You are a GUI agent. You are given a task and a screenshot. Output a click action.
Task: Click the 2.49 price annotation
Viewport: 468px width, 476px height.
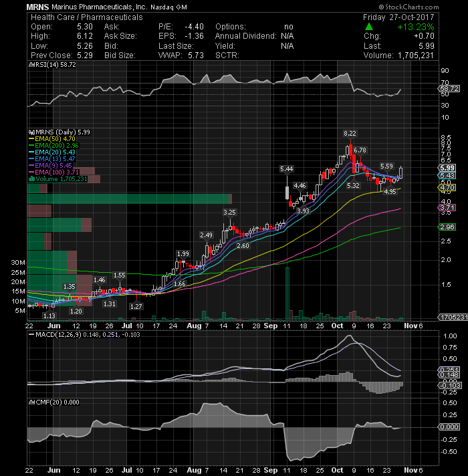coord(207,235)
